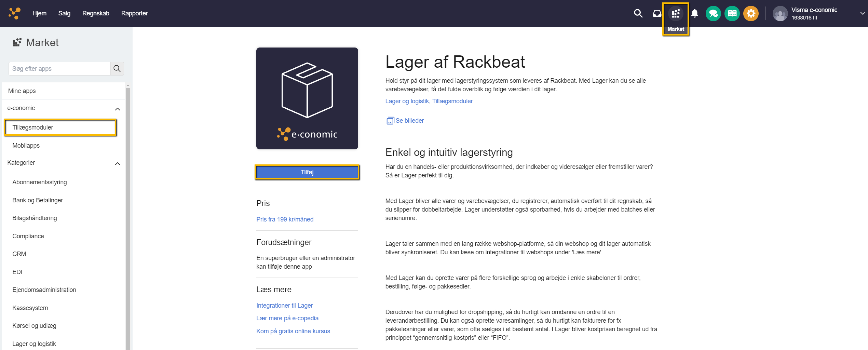
Task: Click the Se billeder image icon
Action: (390, 121)
